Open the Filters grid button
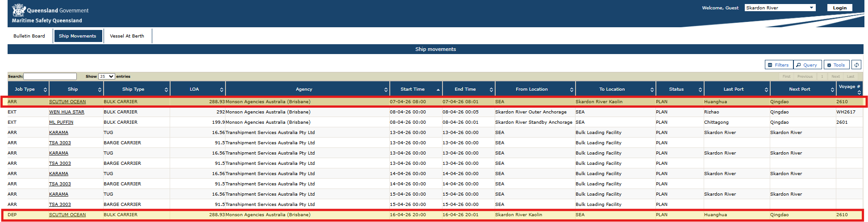This screenshot has width=868, height=222. [779, 65]
